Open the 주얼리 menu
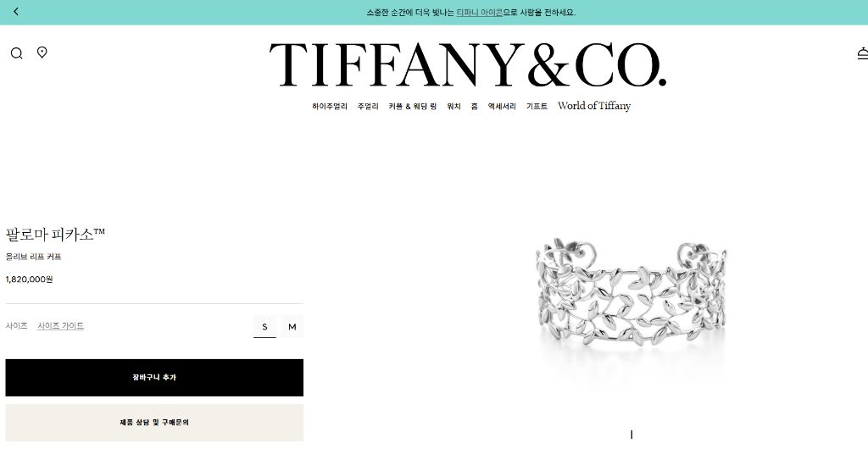The width and height of the screenshot is (868, 454). click(368, 106)
